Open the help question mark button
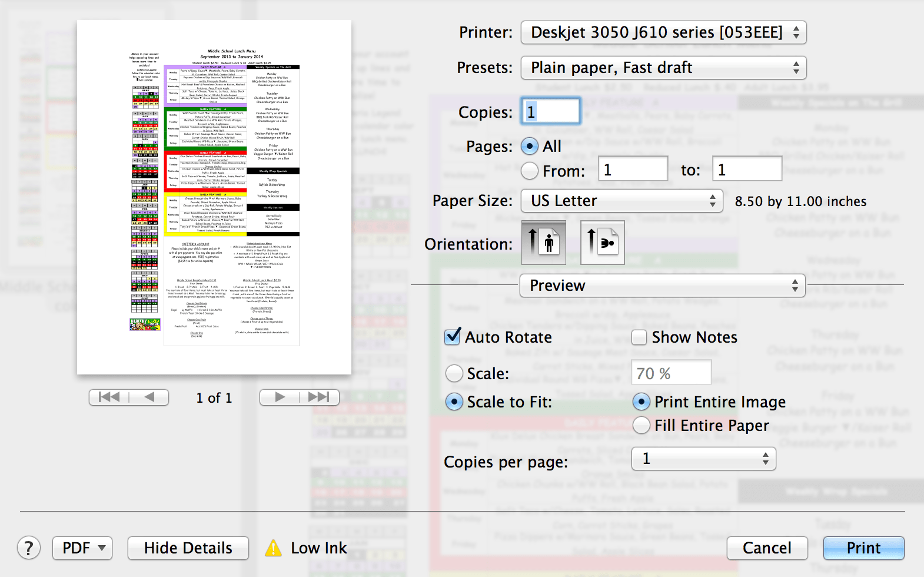924x577 pixels. [29, 548]
